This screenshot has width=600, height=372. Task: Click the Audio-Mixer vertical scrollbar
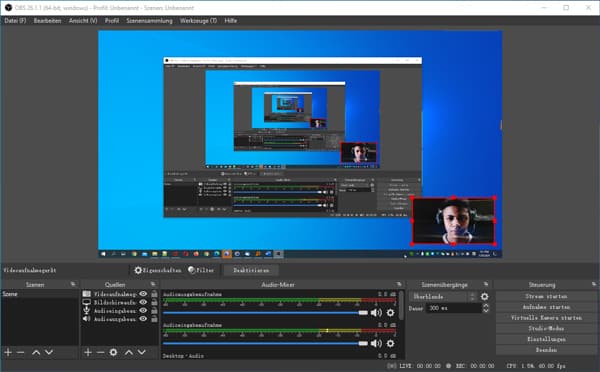(x=401, y=305)
